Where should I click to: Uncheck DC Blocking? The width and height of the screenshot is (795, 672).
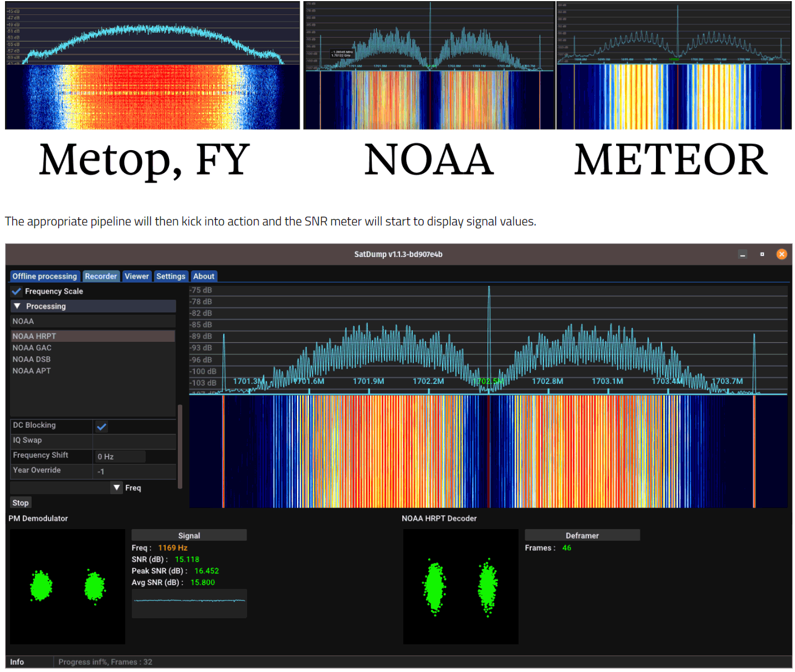[101, 426]
